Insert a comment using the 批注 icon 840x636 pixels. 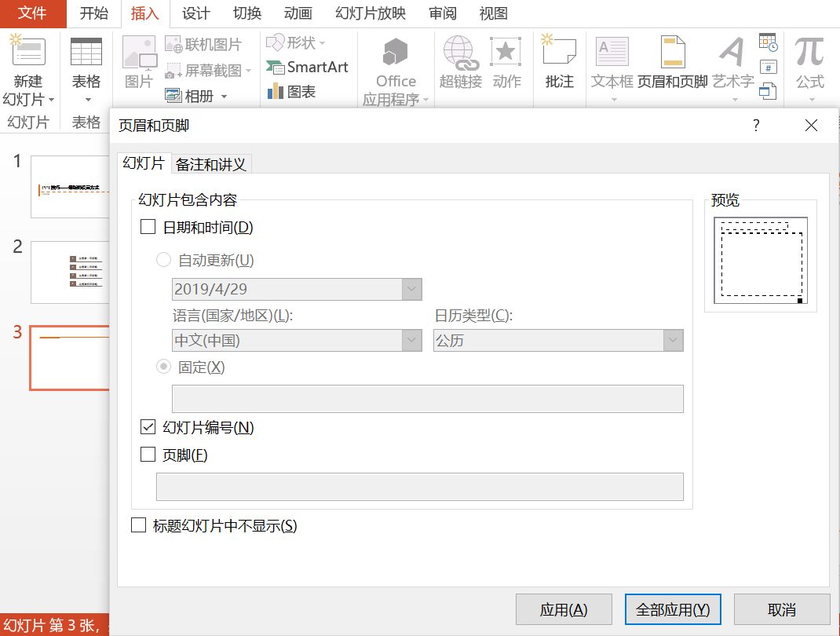click(559, 63)
